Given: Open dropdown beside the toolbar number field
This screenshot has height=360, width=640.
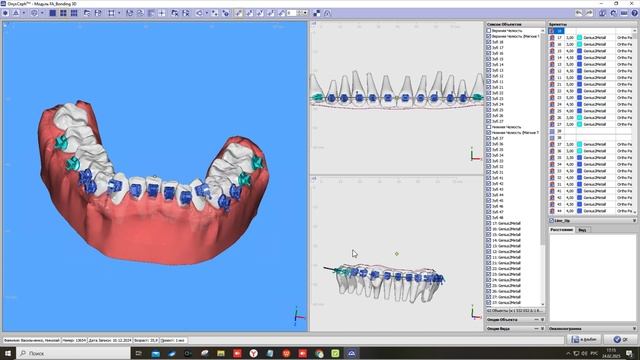Looking at the screenshot, I should tap(305, 13).
